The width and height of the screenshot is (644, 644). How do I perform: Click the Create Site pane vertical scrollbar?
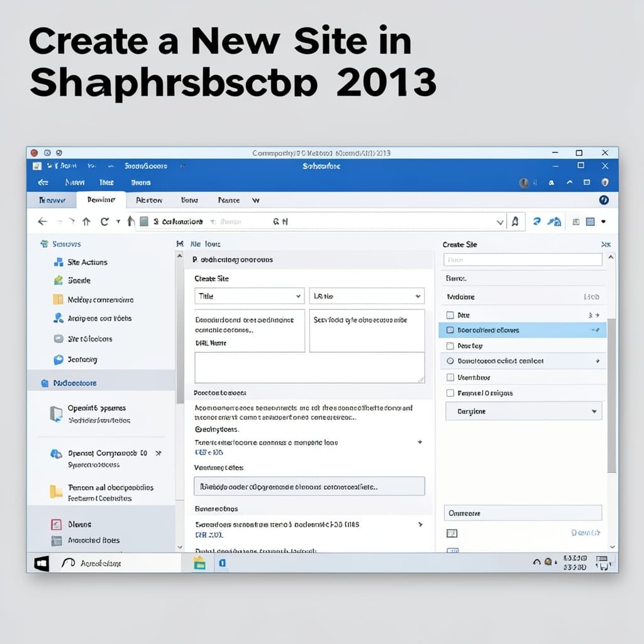click(611, 396)
